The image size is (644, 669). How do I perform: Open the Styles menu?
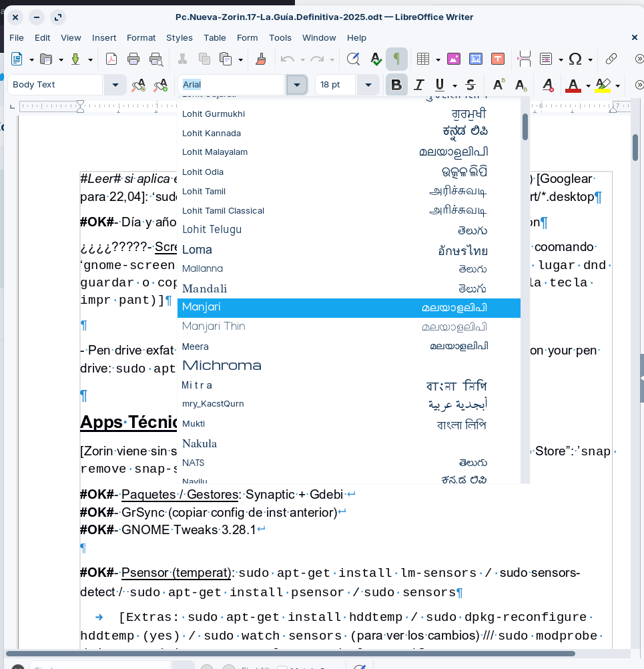(180, 38)
